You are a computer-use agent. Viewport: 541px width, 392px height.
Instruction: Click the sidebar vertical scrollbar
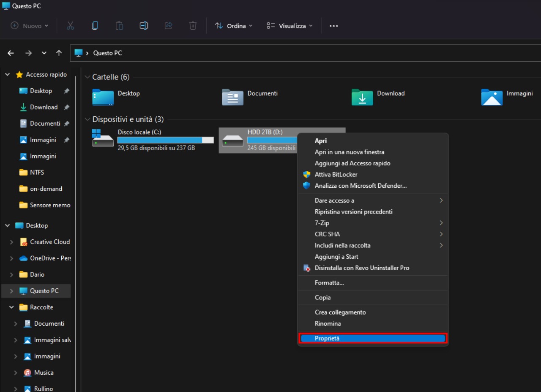(x=76, y=233)
